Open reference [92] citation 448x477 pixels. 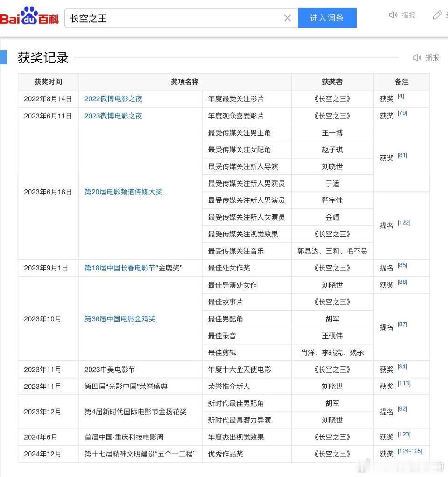(402, 409)
